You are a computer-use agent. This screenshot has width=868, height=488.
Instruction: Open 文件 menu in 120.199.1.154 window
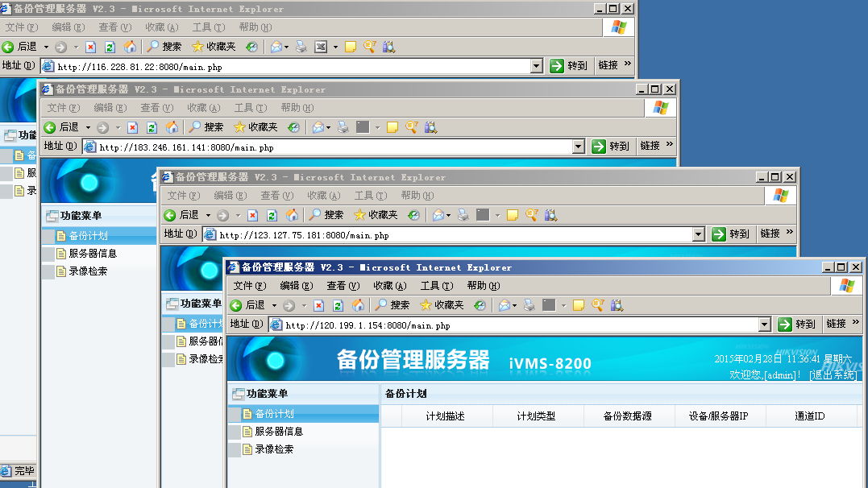pyautogui.click(x=250, y=286)
